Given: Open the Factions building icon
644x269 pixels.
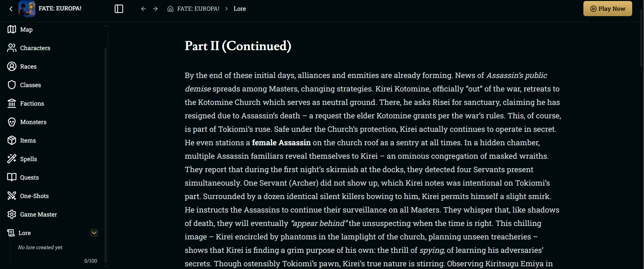Looking at the screenshot, I should pos(12,104).
